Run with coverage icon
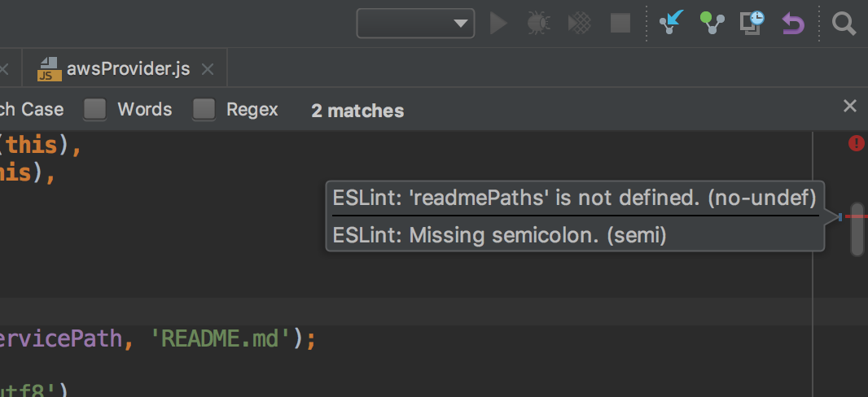 tap(579, 24)
